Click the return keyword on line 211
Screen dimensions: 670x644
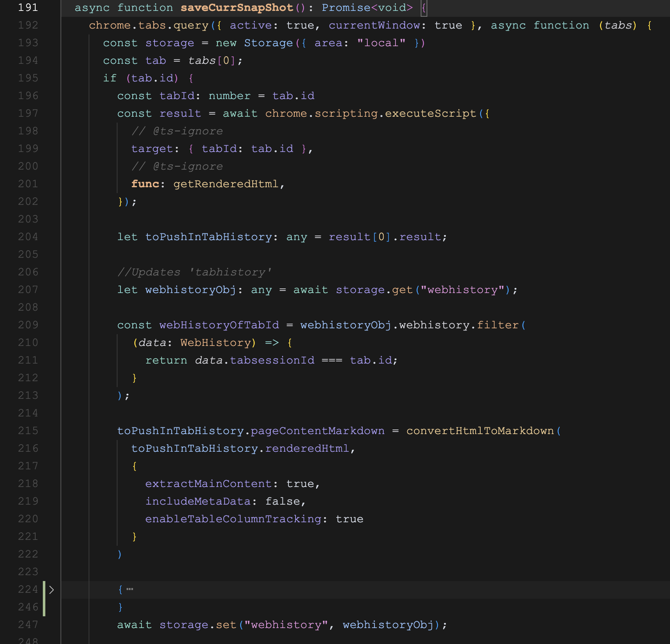pos(166,360)
